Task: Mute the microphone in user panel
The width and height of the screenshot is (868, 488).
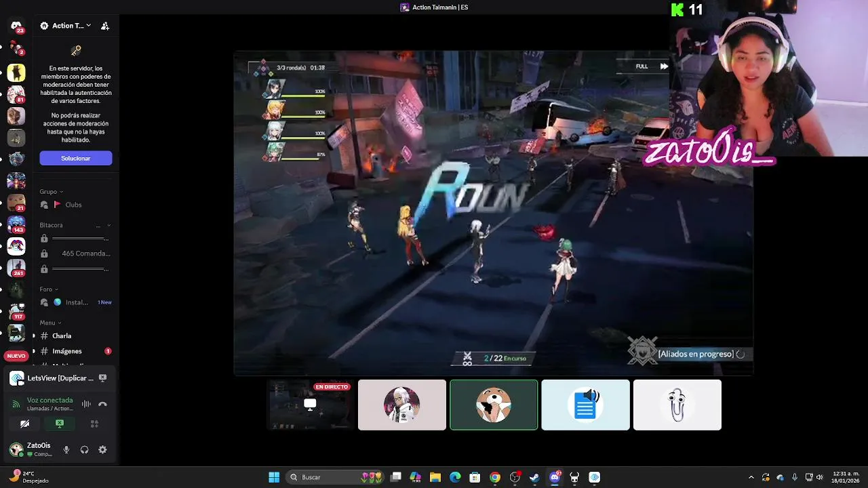Action: (x=66, y=449)
